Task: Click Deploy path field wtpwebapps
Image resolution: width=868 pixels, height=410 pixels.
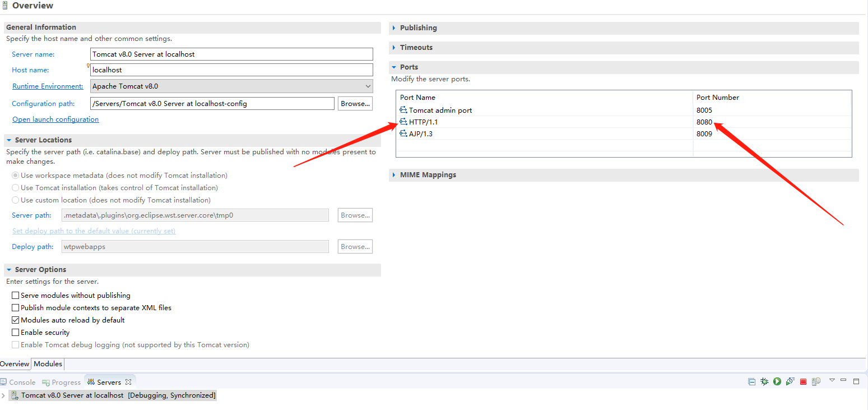Action: (196, 247)
